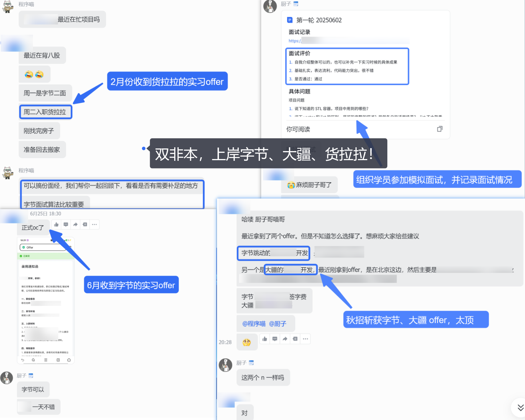Open the three-dots menu beside the 20:28 emoji
525x420 pixels.
click(305, 339)
